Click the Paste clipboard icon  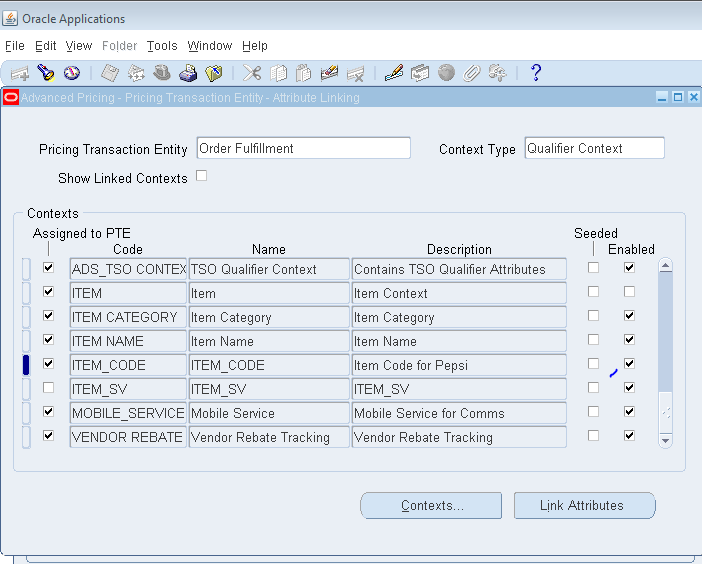(304, 73)
